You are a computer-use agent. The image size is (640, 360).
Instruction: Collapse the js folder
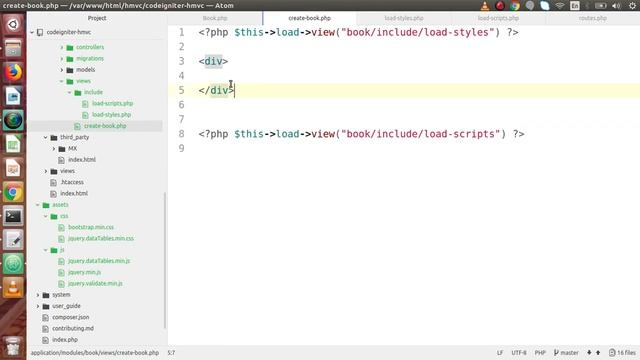point(46,250)
